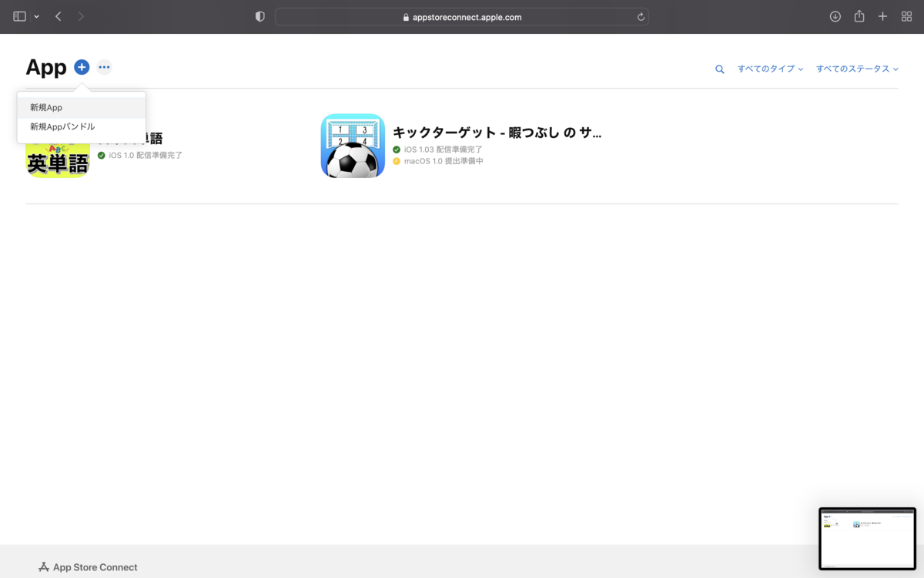Open the sidebar tab group dropdown arrow
This screenshot has width=924, height=578.
click(36, 16)
